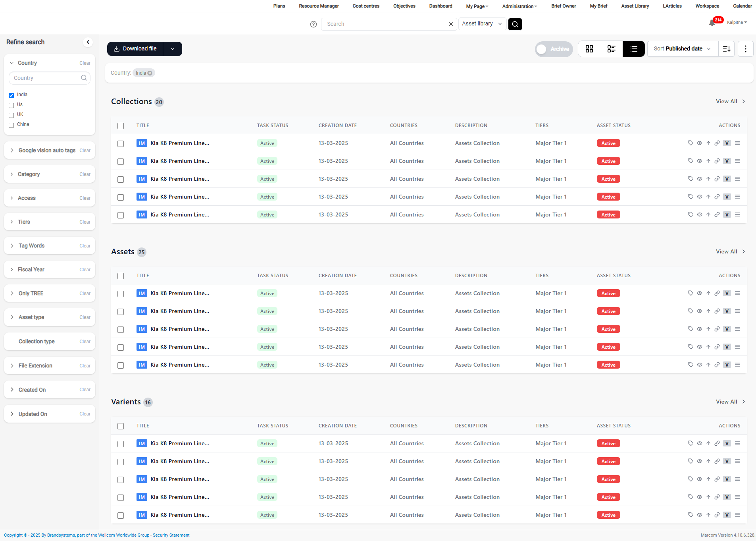The image size is (756, 541).
Task: Open the Download file dropdown arrow
Action: click(173, 49)
